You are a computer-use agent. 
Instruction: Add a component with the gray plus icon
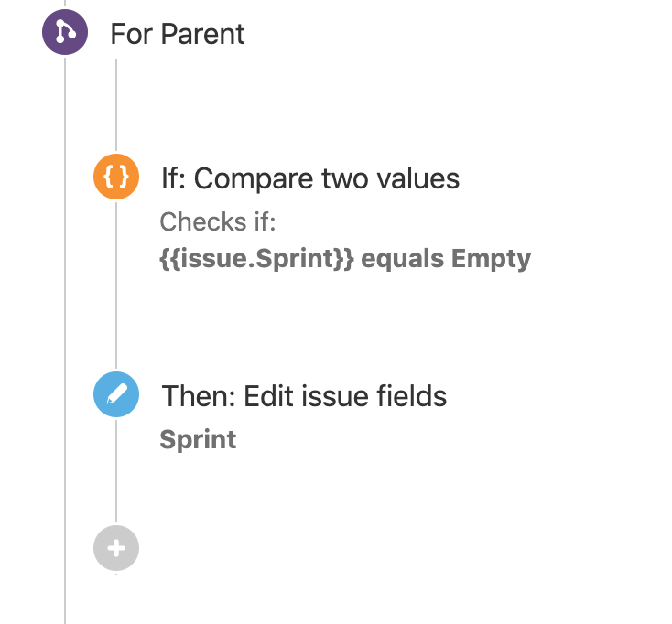(x=116, y=549)
